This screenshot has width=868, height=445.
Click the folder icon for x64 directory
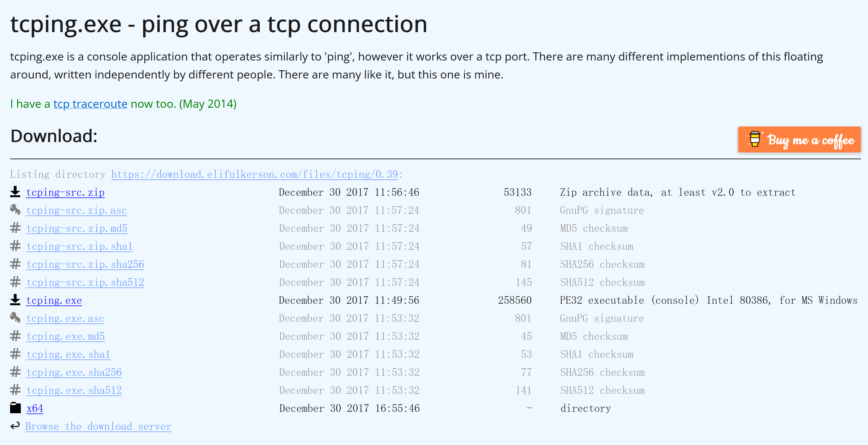coord(16,408)
